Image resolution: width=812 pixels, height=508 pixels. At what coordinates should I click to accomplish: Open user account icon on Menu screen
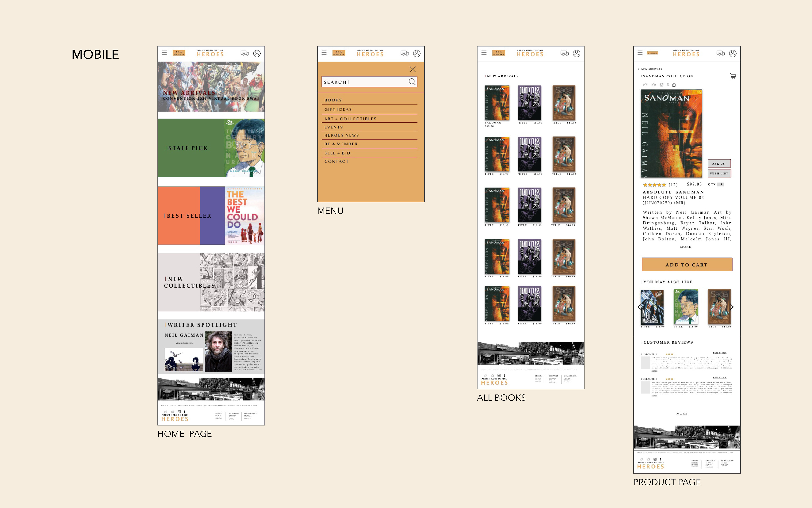point(417,53)
